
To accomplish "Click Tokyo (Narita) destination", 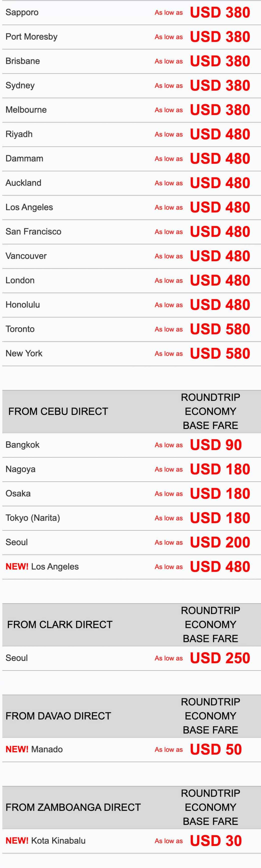I will pyautogui.click(x=33, y=518).
